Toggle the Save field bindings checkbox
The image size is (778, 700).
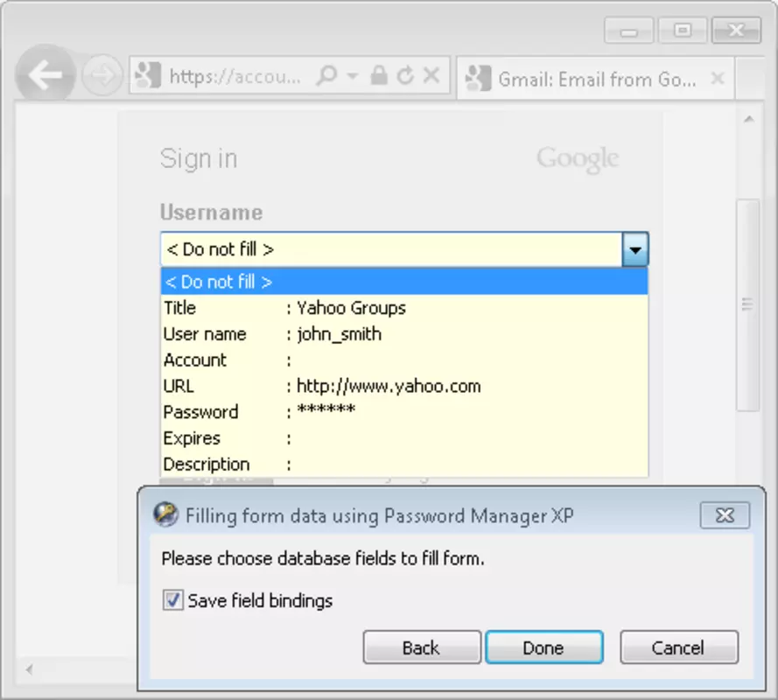click(172, 600)
